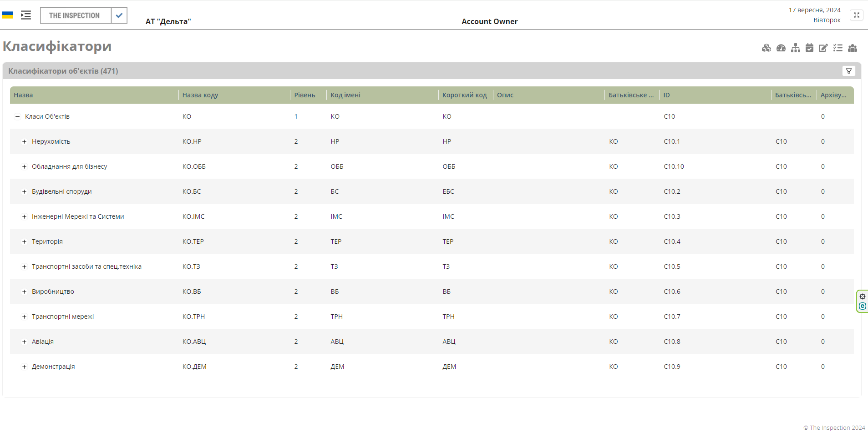
Task: Open the calendar check icon
Action: (809, 48)
